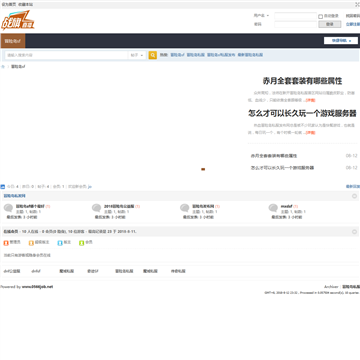Click the red 管理员 legend icon
The width and height of the screenshot is (360, 360).
tap(6, 243)
